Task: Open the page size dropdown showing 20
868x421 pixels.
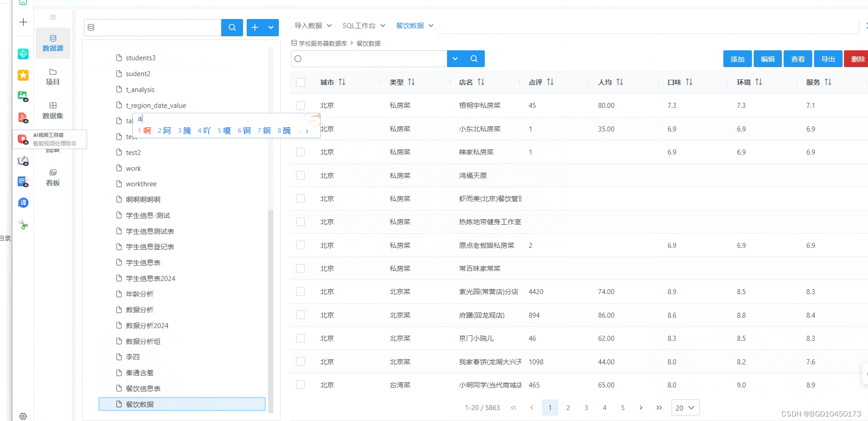Action: (685, 407)
